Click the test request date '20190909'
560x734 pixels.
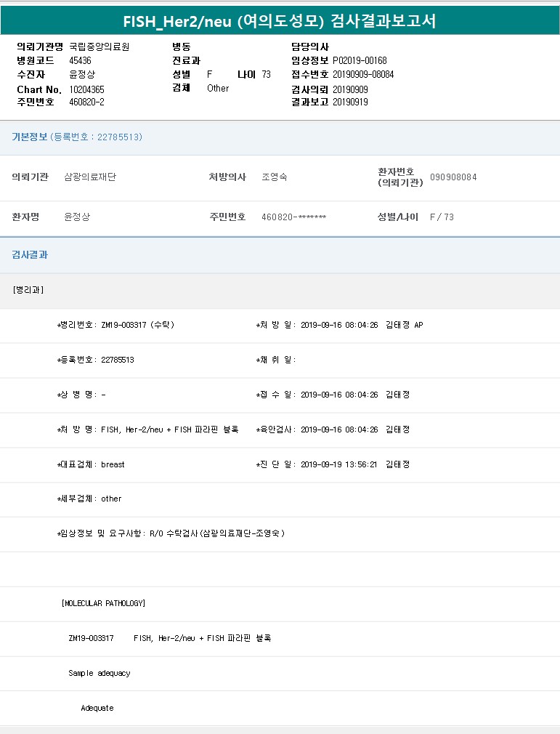(350, 89)
